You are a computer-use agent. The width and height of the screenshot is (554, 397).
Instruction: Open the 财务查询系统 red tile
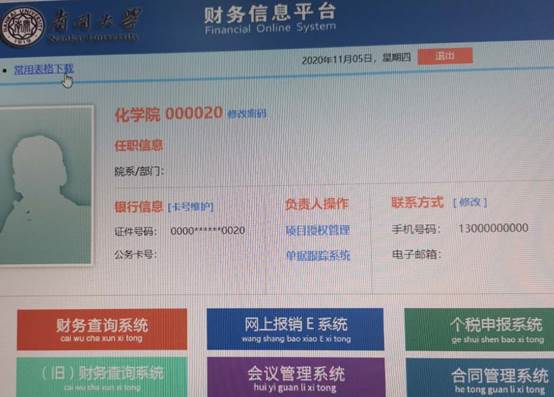pos(102,329)
